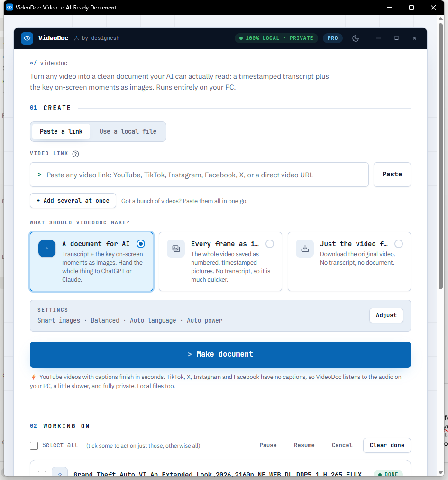Image resolution: width=448 pixels, height=480 pixels.
Task: Click the DONE status badge
Action: (388, 474)
